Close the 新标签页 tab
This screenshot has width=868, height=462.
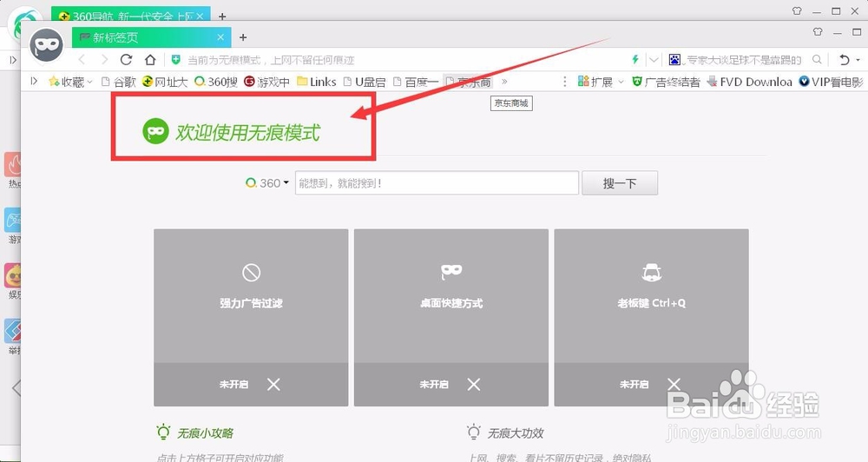coord(220,37)
